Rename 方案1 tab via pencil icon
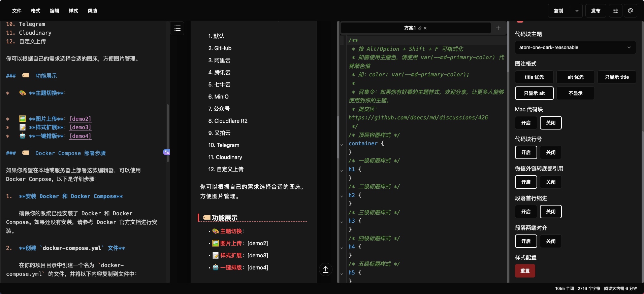 pos(420,28)
